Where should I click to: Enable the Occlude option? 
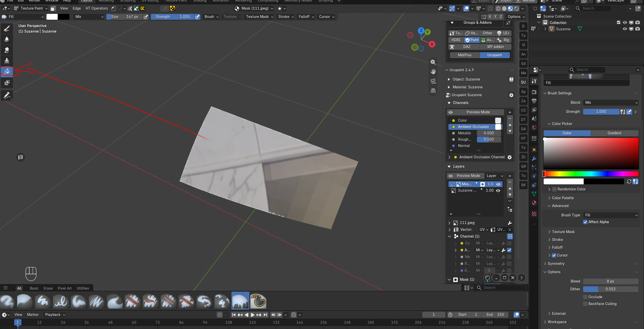(x=585, y=297)
